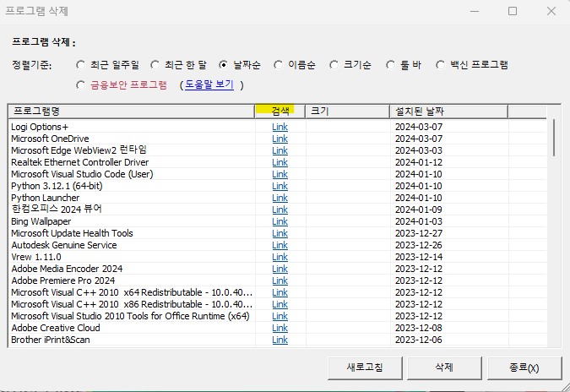Screen dimensions: 570x392
Task: Open Link for Python 3.12.1 (64-bit)
Action: point(280,186)
